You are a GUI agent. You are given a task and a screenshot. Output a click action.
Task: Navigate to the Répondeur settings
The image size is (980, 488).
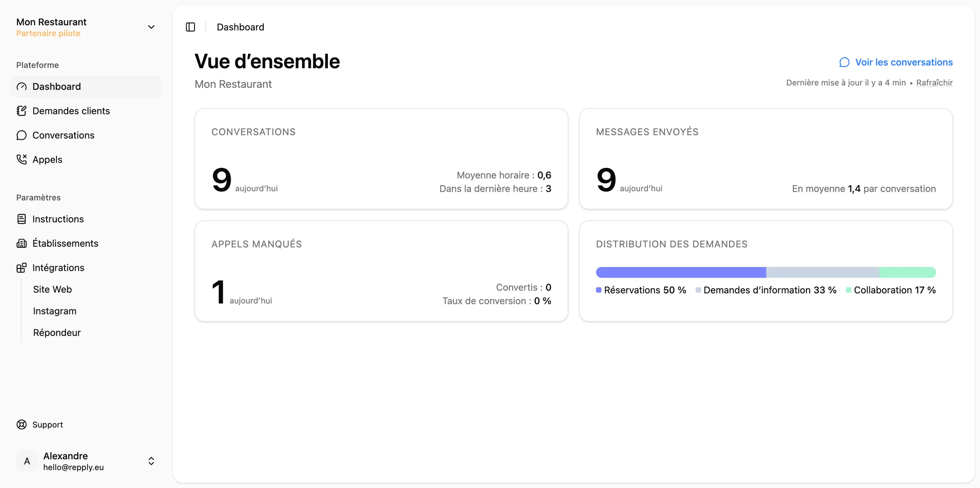tap(57, 332)
